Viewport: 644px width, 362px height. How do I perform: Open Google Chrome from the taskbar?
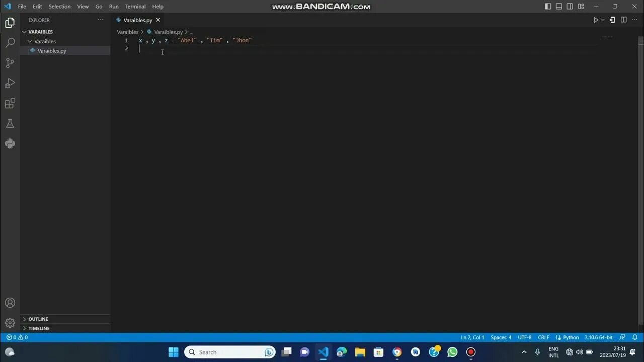coord(397,352)
